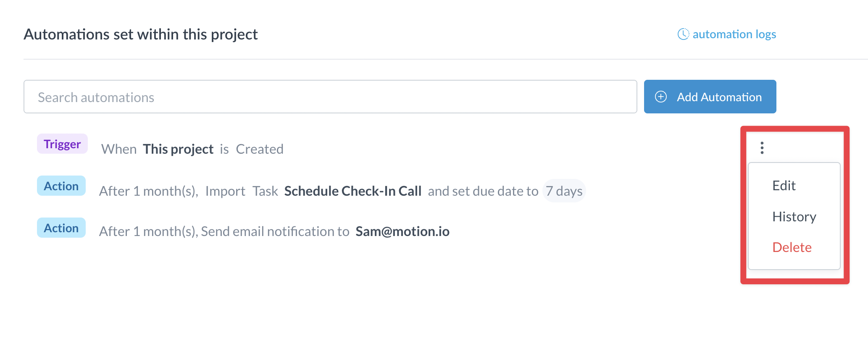Open the three-dot automation options menu
Image resolution: width=868 pixels, height=341 pixels.
(x=762, y=148)
